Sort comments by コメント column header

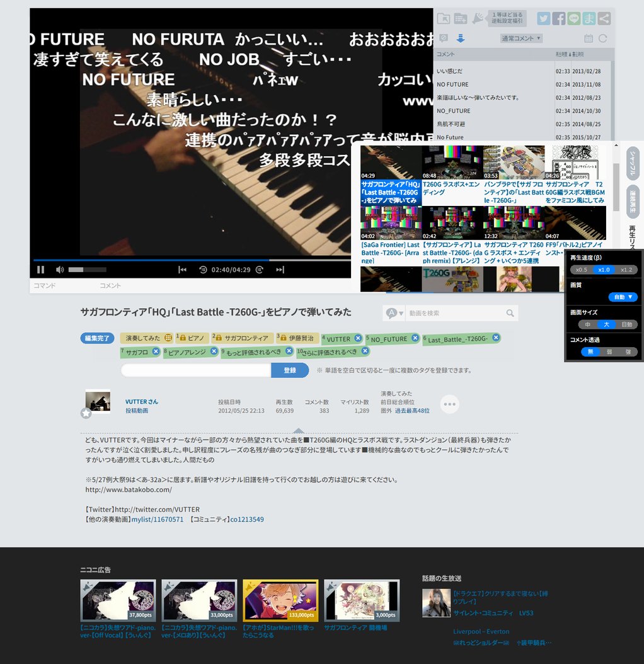click(495, 54)
